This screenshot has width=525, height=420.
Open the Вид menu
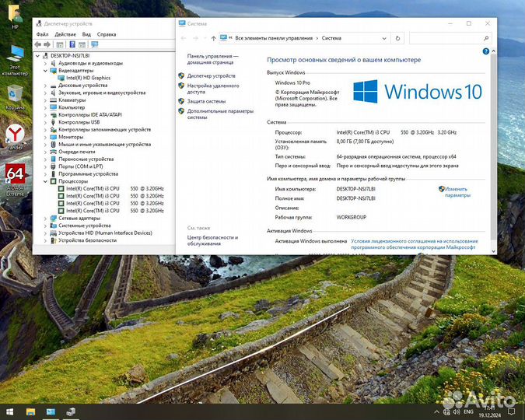tap(86, 34)
